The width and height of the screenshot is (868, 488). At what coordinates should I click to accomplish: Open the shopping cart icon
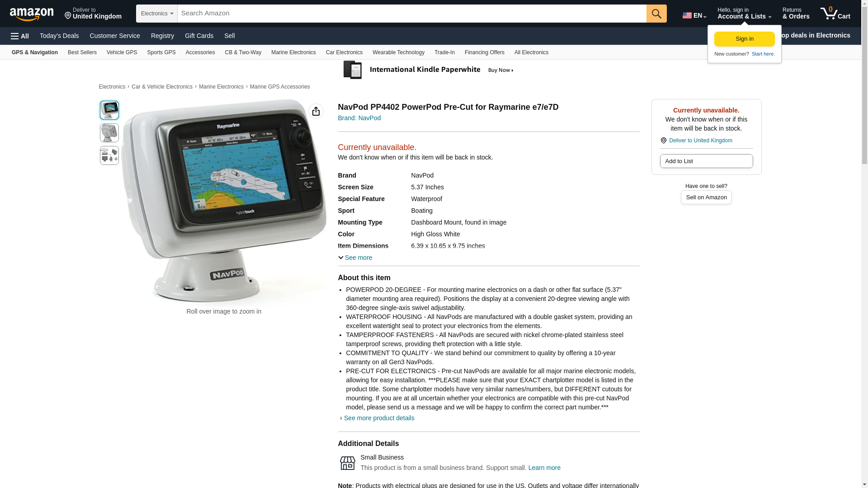click(835, 14)
